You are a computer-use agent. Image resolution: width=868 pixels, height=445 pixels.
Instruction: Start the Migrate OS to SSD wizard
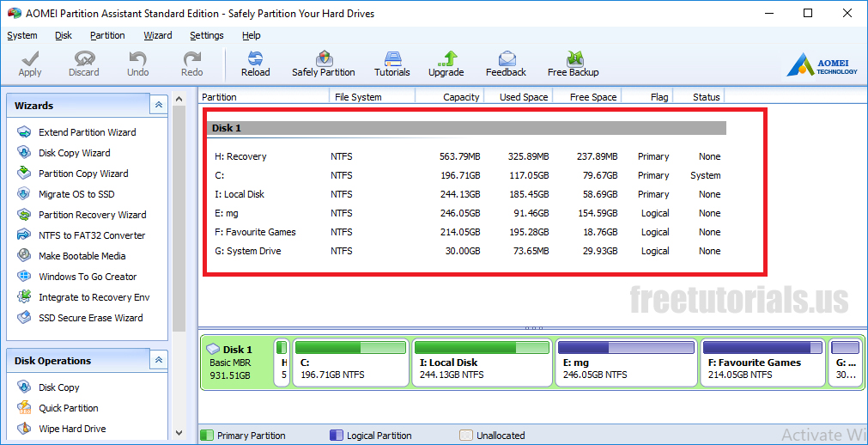pos(76,194)
